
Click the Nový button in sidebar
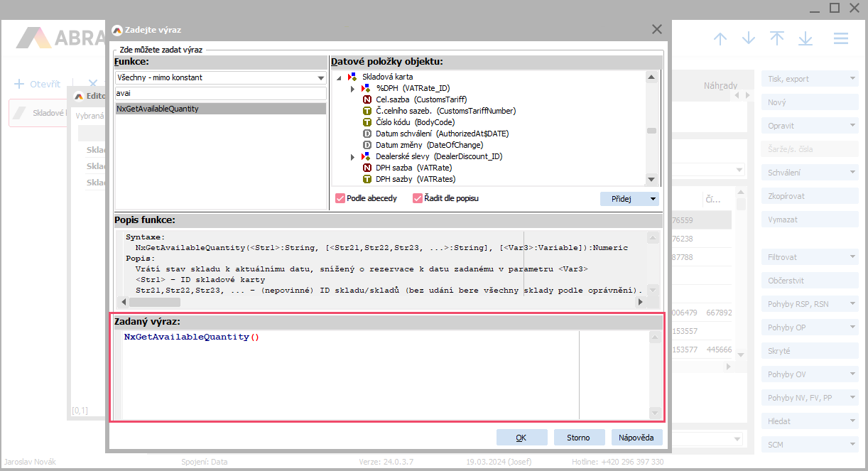810,102
